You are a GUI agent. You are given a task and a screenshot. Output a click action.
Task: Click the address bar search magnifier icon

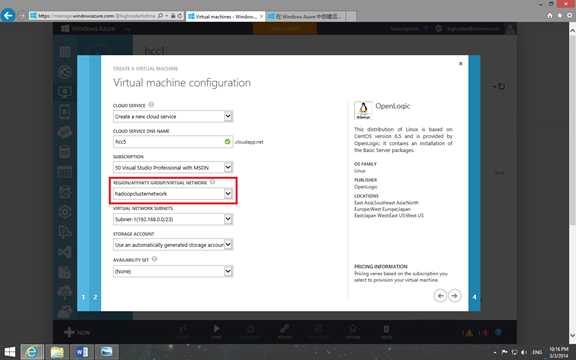[x=160, y=16]
